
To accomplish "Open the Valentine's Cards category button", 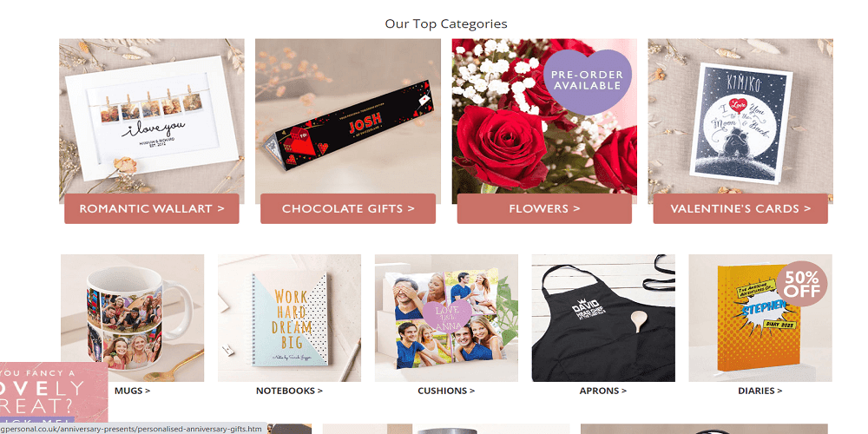I will [x=740, y=208].
